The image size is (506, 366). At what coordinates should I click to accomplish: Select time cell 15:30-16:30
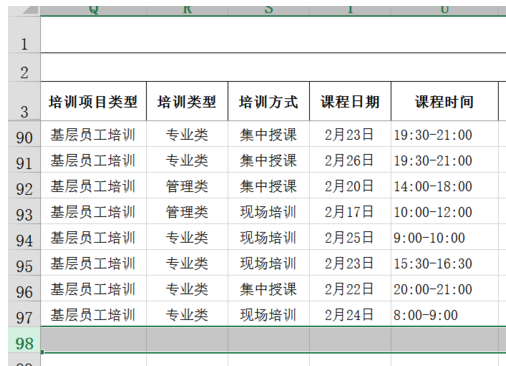coord(445,262)
